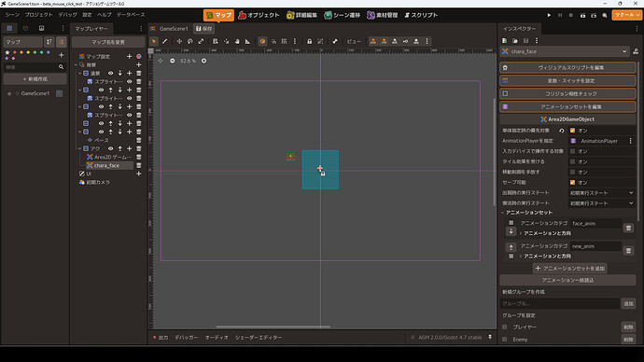
Task: Open 復活時の実行ステート dropdown
Action: (602, 203)
